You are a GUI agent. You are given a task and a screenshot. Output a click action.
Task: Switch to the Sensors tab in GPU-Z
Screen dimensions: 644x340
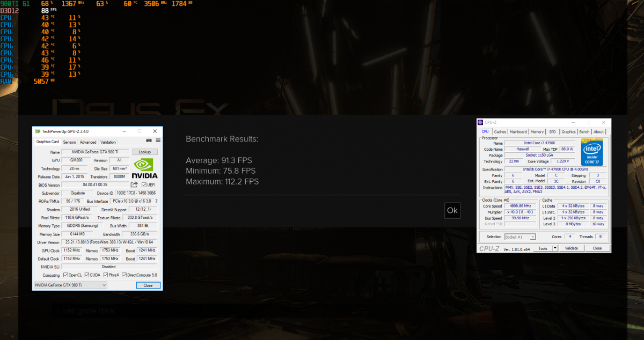pos(70,142)
